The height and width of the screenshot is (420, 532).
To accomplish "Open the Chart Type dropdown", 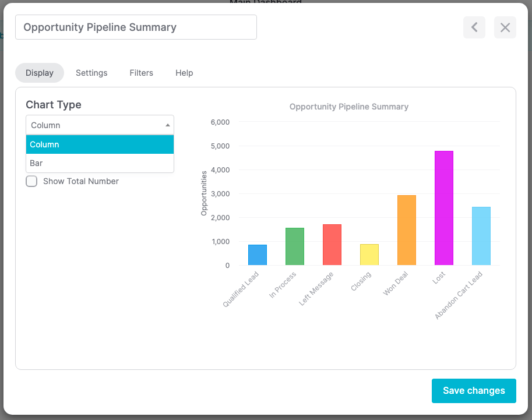I will (99, 125).
